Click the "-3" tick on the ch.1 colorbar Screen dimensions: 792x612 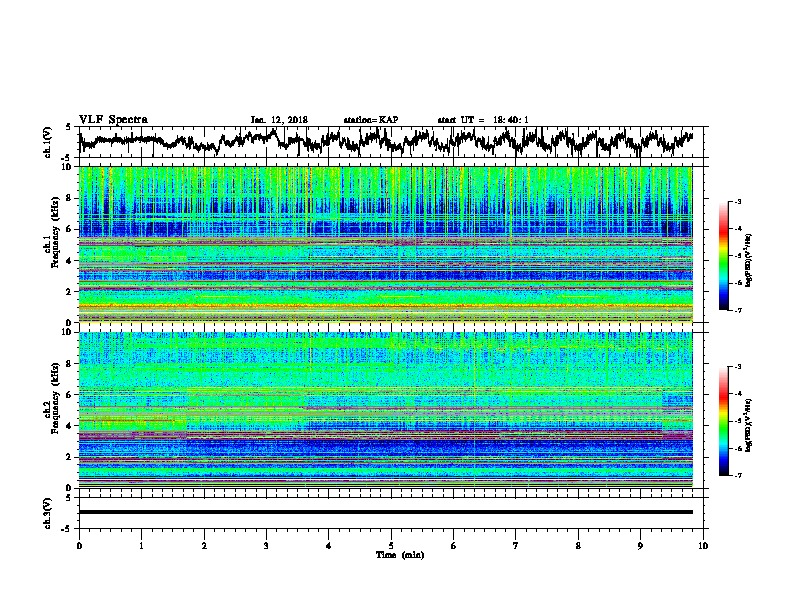(x=738, y=201)
